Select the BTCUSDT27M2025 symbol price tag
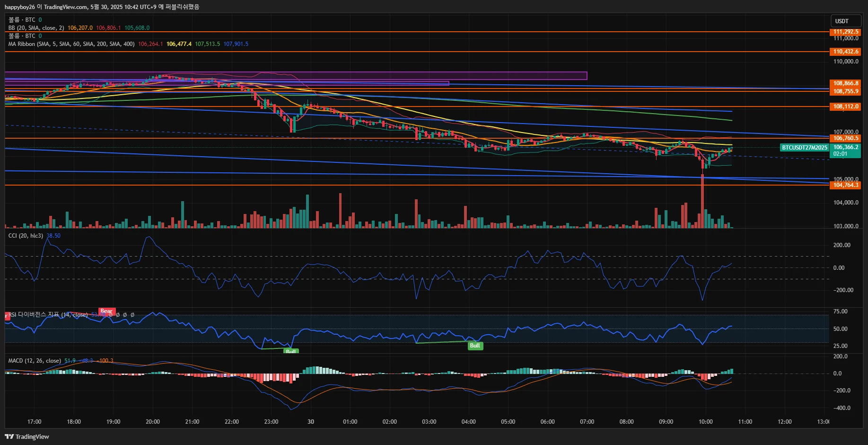 click(804, 148)
